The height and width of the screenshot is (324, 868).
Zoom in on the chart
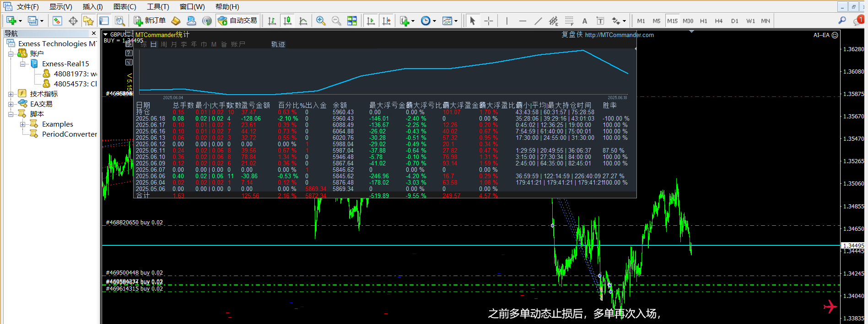pos(321,21)
